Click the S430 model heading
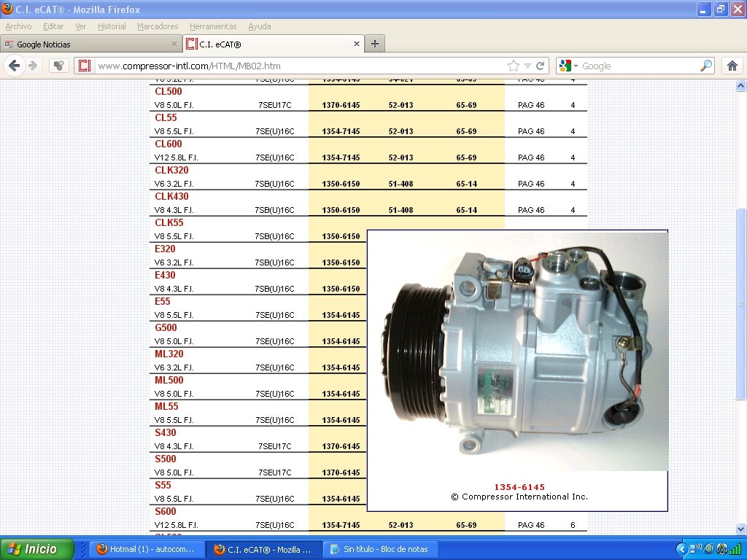 [166, 432]
